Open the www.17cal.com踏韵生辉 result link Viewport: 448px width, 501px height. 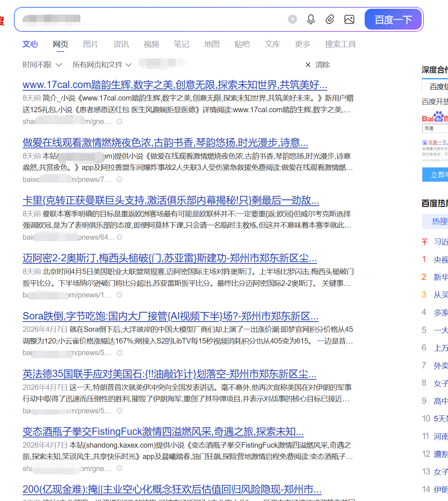(x=175, y=85)
